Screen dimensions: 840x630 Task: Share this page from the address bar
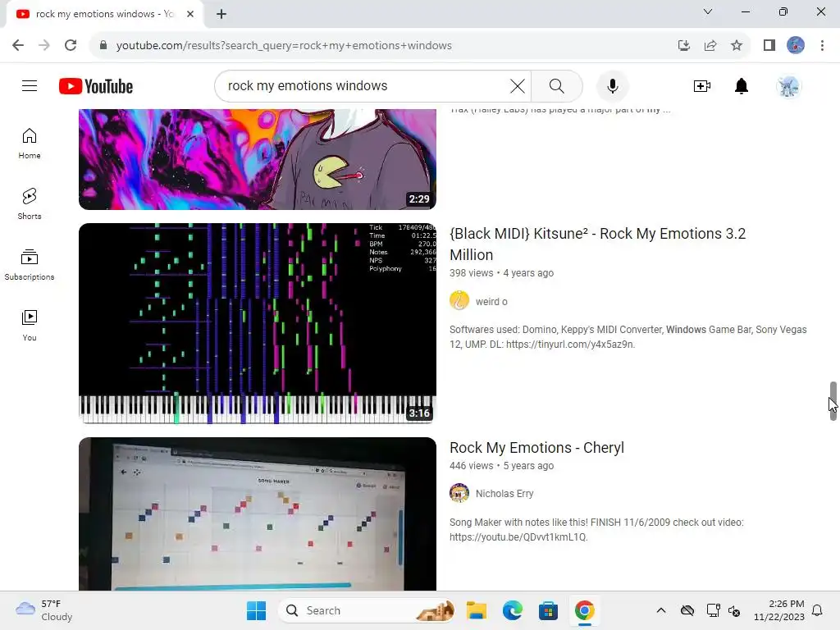pos(710,45)
